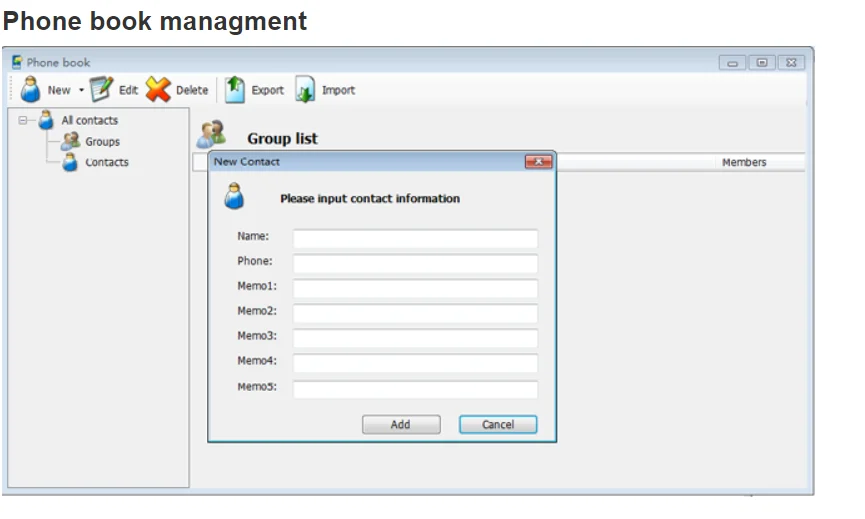The width and height of the screenshot is (865, 519).
Task: Click the Members column header
Action: click(x=744, y=162)
